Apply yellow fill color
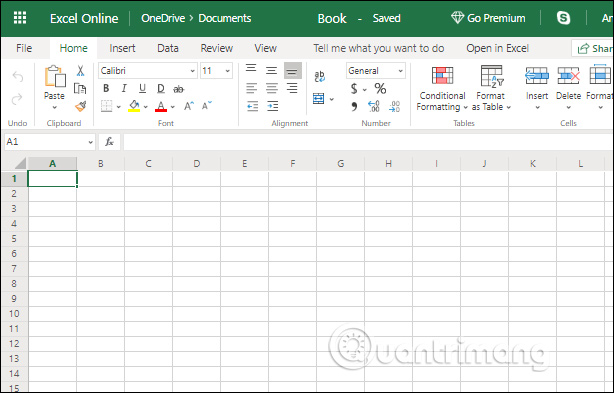614x393 pixels. pos(134,106)
